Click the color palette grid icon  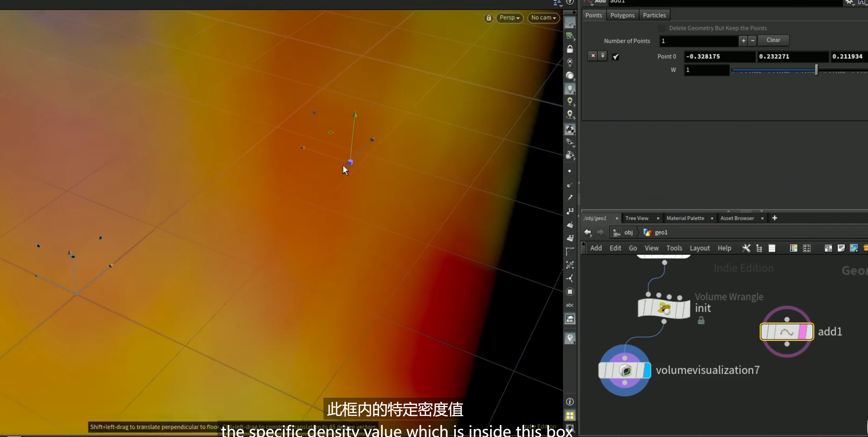pos(793,248)
